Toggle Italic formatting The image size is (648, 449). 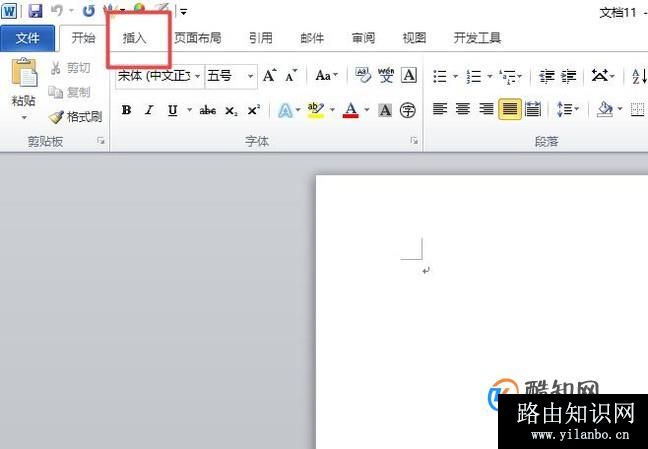pos(149,110)
